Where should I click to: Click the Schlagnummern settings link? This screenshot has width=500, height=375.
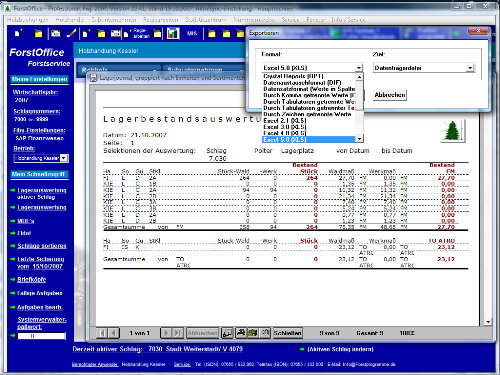tap(37, 111)
